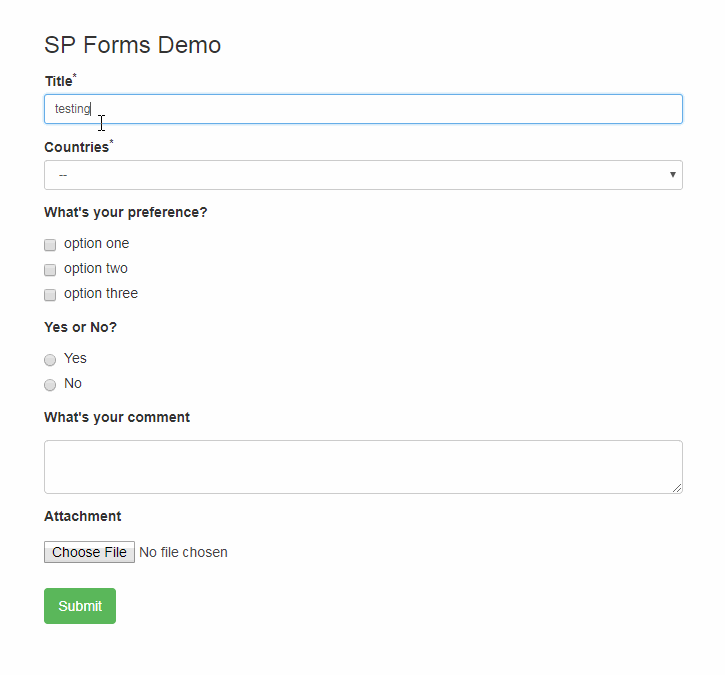Click the "No" label text
The image size is (725, 675).
pyautogui.click(x=73, y=383)
